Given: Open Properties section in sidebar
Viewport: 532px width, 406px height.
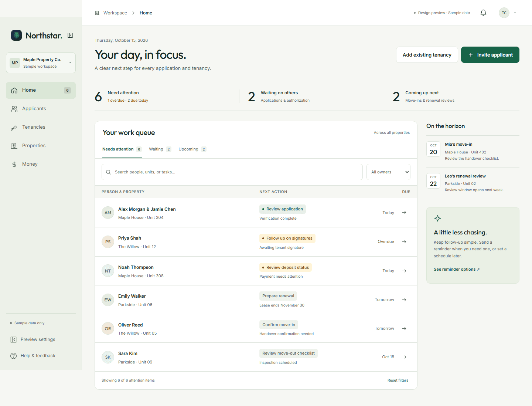Looking at the screenshot, I should tap(41, 146).
